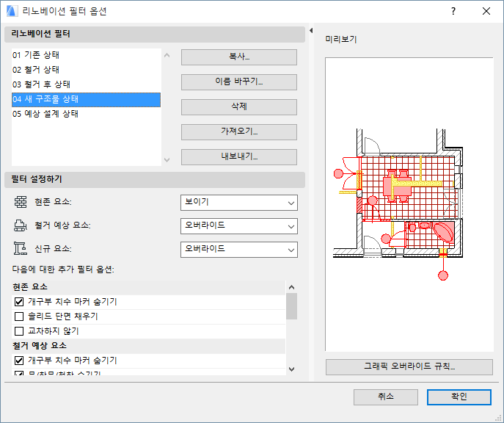504x423 pixels.
Task: Click the 이름 바꾸기... button
Action: coord(239,82)
